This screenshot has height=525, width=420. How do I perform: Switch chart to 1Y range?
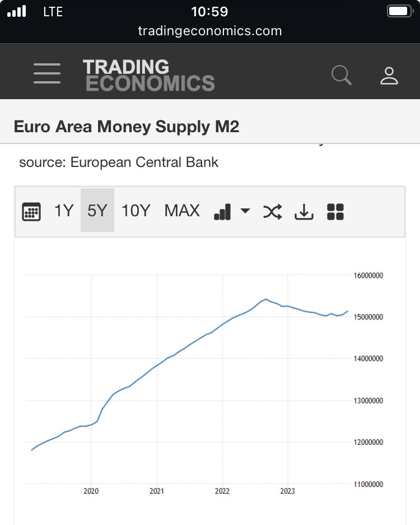click(x=64, y=211)
